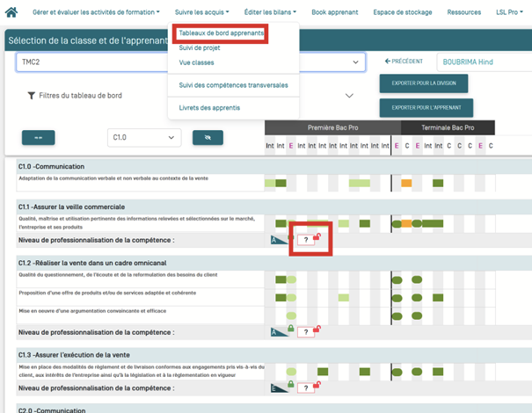Click green lock icon in C1.2 row
The image size is (532, 413).
point(290,329)
